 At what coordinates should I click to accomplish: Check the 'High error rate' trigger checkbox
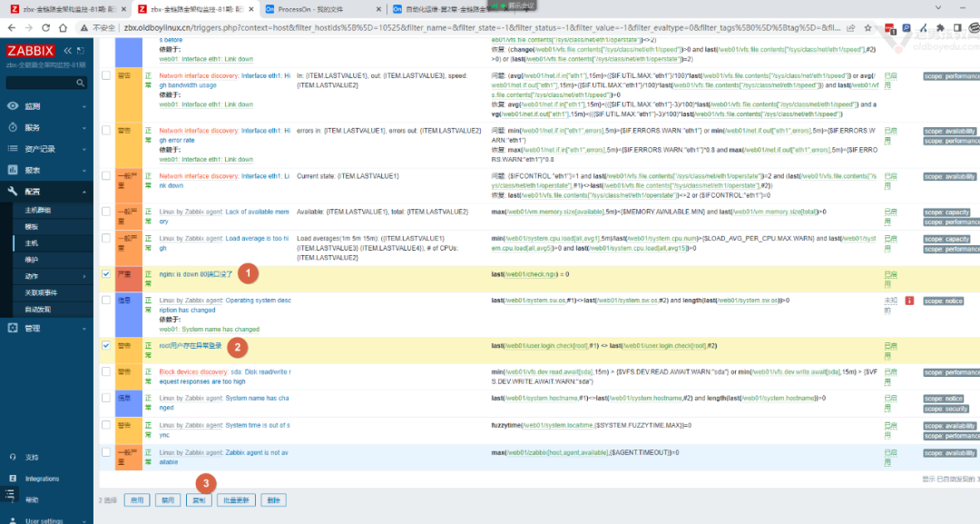coord(106,130)
